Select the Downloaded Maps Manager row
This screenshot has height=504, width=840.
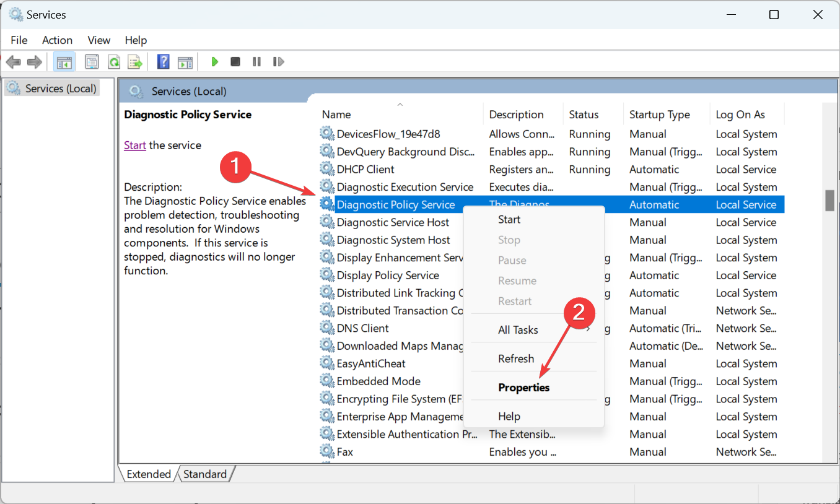[551, 346]
